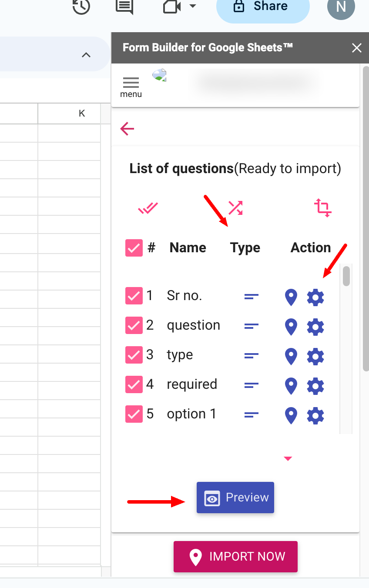369x588 pixels.
Task: Toggle the header select-all checkbox
Action: 134,248
